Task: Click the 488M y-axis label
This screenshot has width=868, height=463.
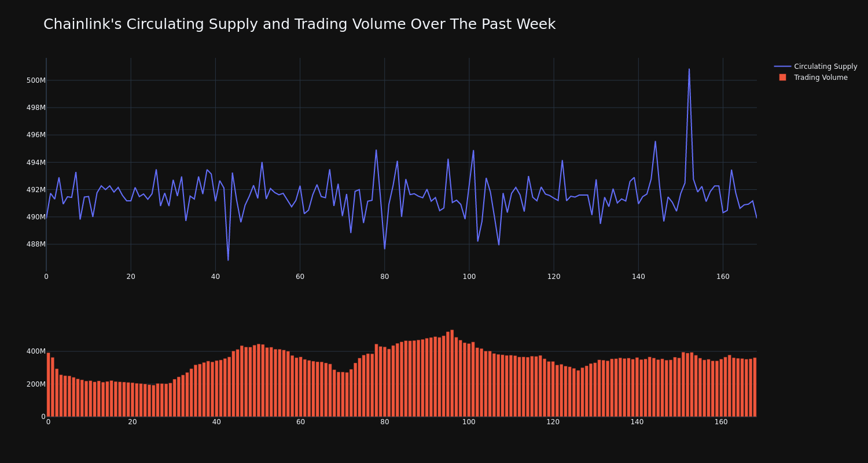Action: (36, 244)
